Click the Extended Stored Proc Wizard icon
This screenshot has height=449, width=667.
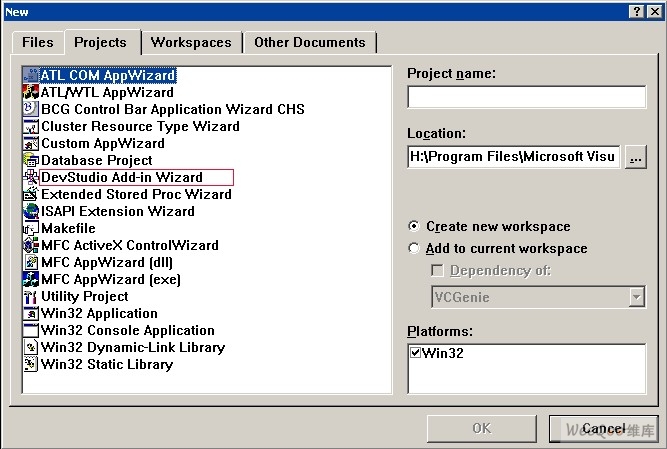31,194
